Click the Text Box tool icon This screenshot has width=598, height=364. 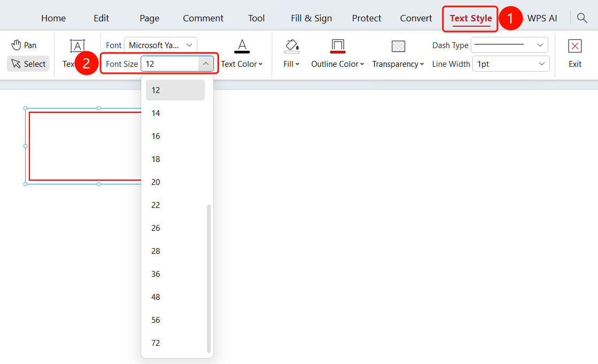78,46
